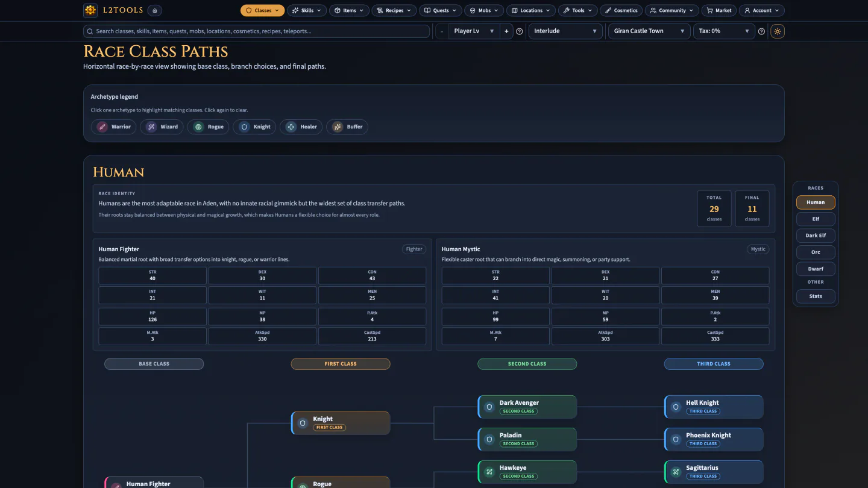This screenshot has width=868, height=488.
Task: Click the Human Fighter STR 40 cell
Action: point(153,275)
